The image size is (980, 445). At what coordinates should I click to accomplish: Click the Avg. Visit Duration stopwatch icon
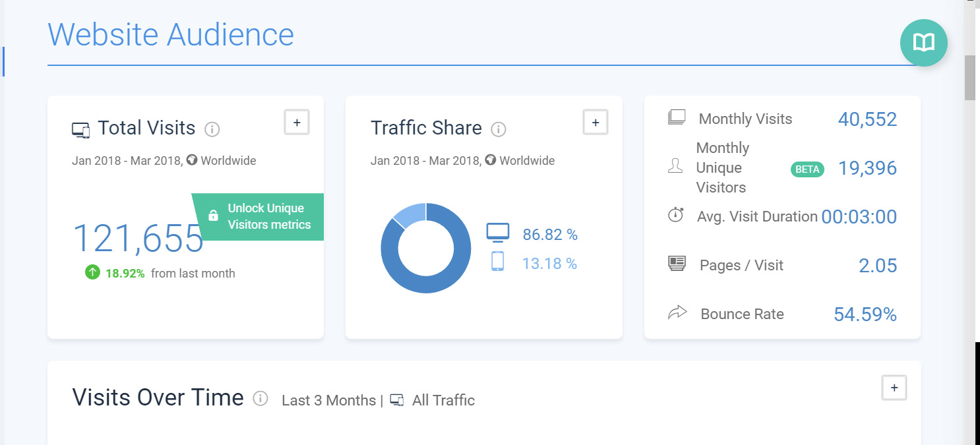(675, 215)
